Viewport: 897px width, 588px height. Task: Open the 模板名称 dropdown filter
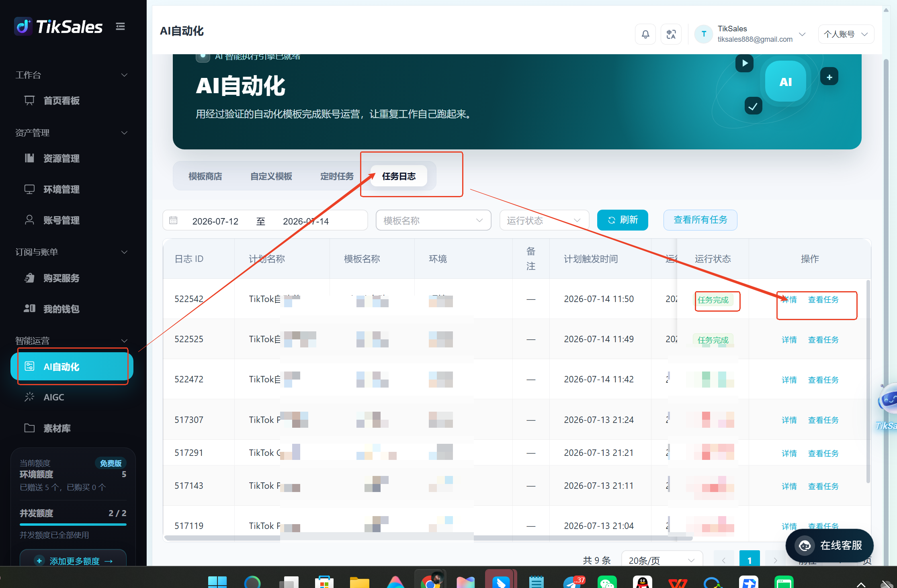pyautogui.click(x=433, y=220)
